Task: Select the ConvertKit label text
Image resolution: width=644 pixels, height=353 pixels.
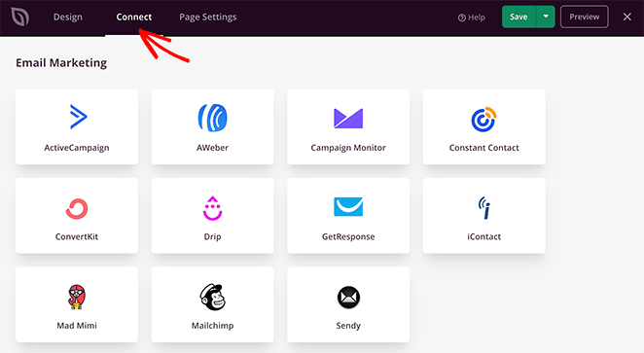Action: coord(77,237)
